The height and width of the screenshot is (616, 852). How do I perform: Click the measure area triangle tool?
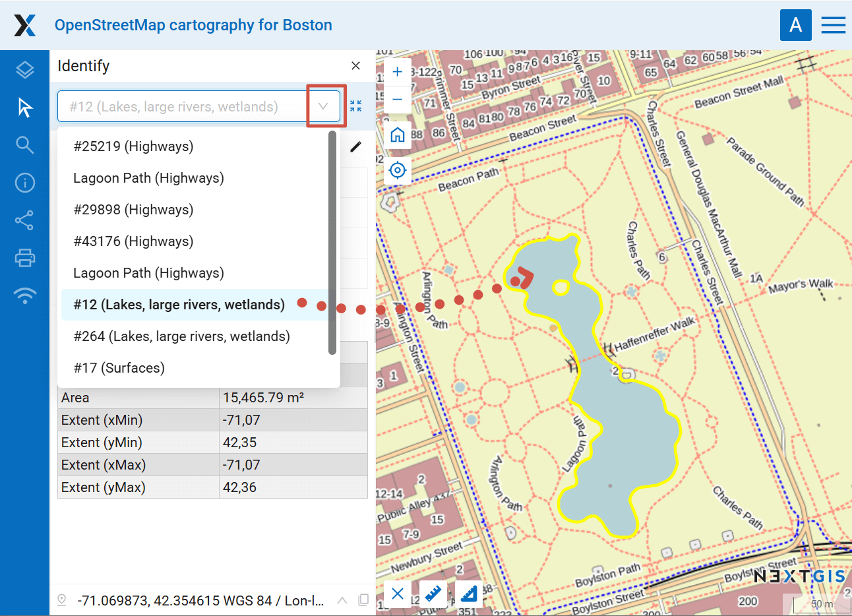pos(468,594)
